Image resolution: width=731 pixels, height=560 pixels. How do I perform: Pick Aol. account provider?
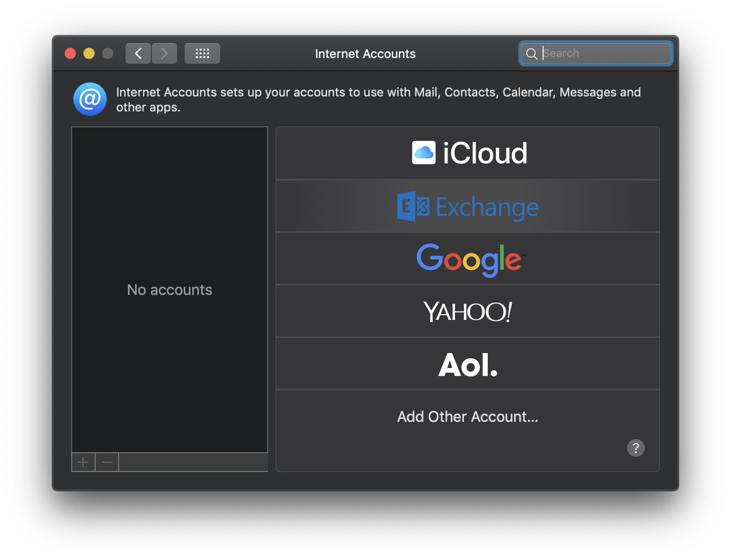click(468, 363)
